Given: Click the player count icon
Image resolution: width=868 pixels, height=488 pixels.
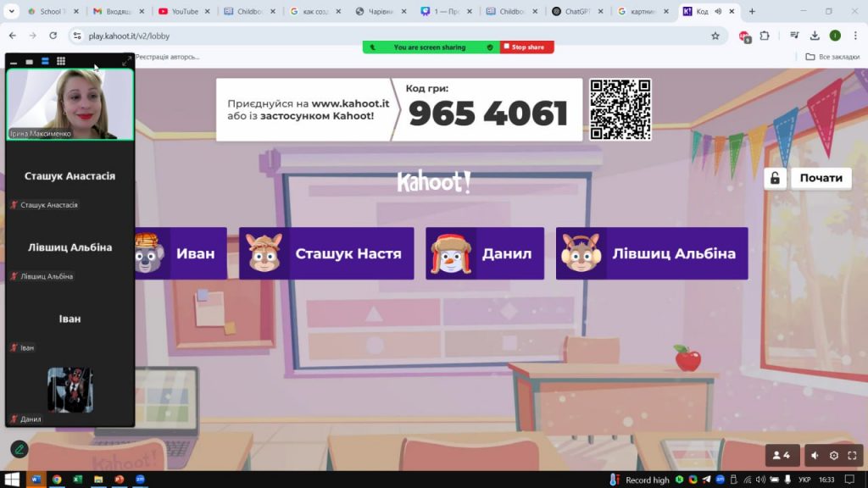Looking at the screenshot, I should (782, 456).
